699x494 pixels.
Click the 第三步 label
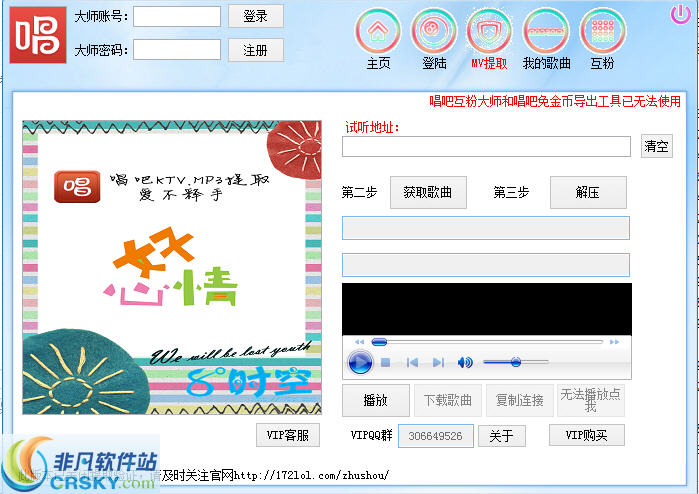click(x=511, y=192)
